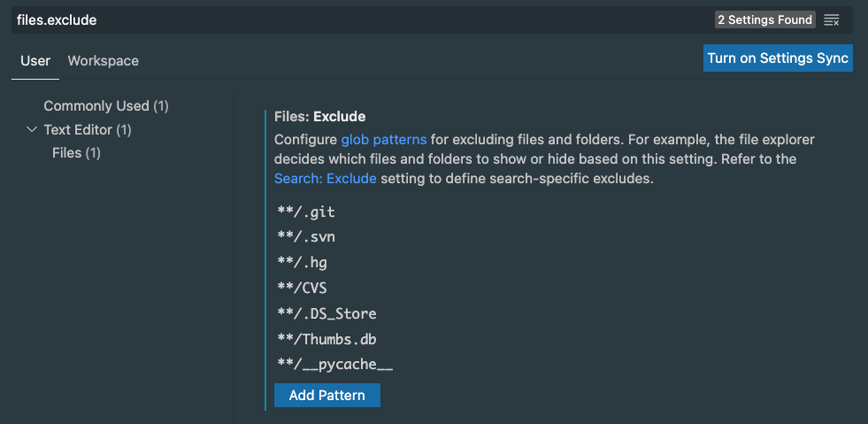Select the **/.hg exclude pattern

303,263
